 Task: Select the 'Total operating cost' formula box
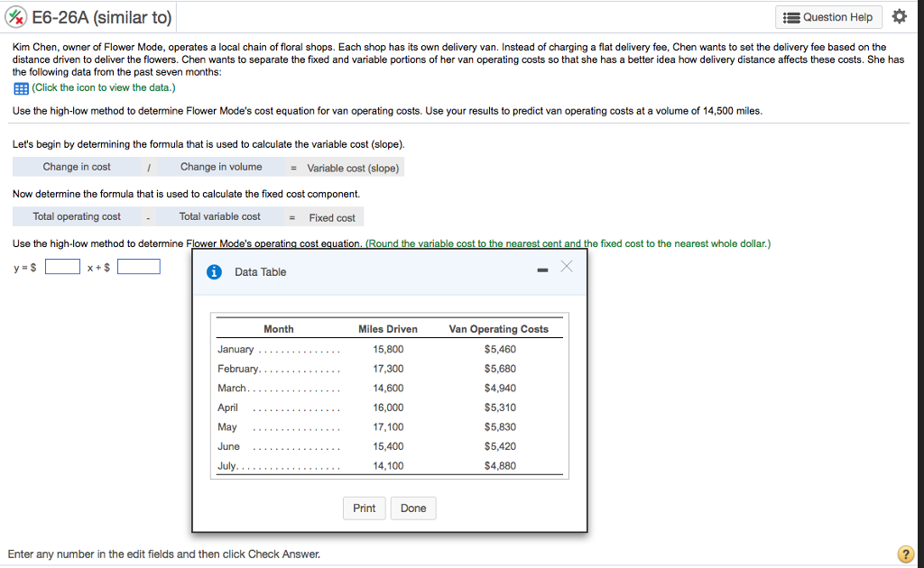(x=77, y=216)
